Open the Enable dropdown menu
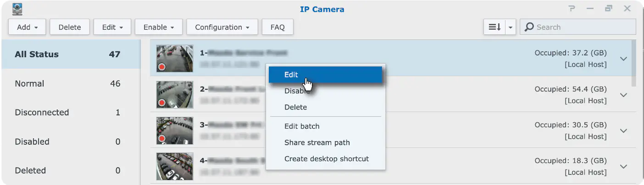644x185 pixels. point(159,27)
